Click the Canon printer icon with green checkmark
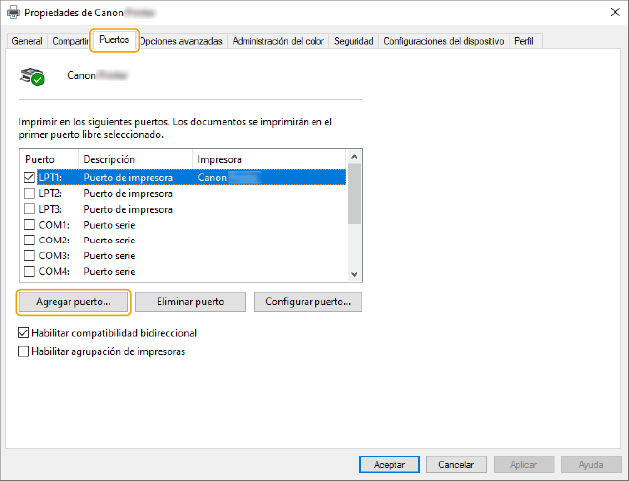 pyautogui.click(x=33, y=76)
